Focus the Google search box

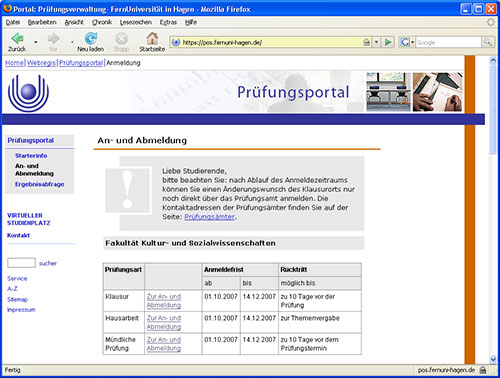click(448, 42)
